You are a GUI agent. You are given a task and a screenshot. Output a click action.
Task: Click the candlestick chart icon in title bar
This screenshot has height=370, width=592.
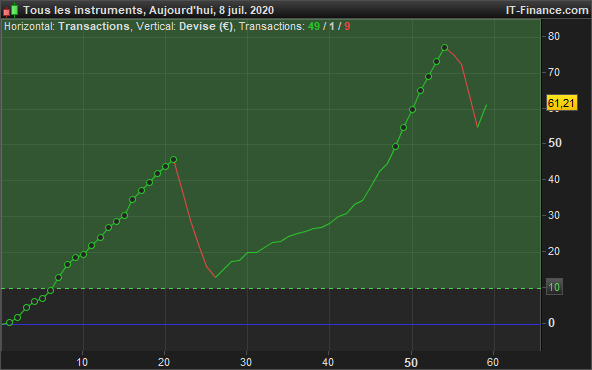pyautogui.click(x=11, y=10)
